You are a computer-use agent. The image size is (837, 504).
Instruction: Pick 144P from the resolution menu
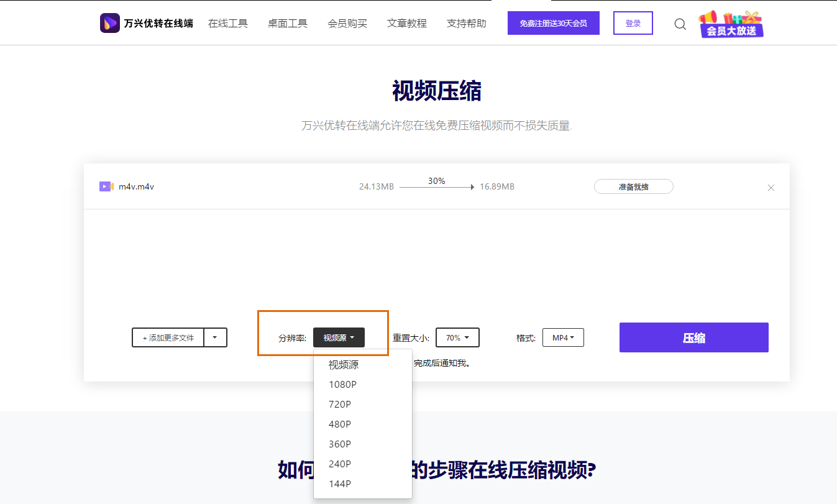[340, 484]
